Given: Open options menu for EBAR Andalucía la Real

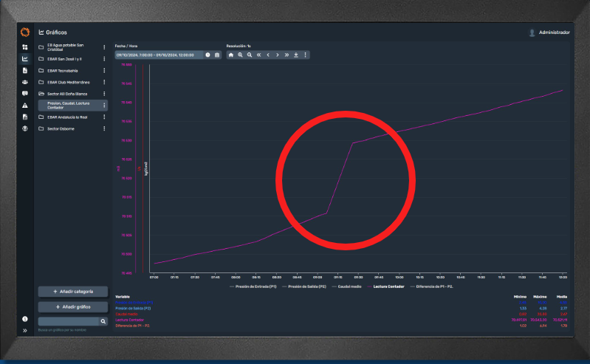Looking at the screenshot, I should coord(104,117).
